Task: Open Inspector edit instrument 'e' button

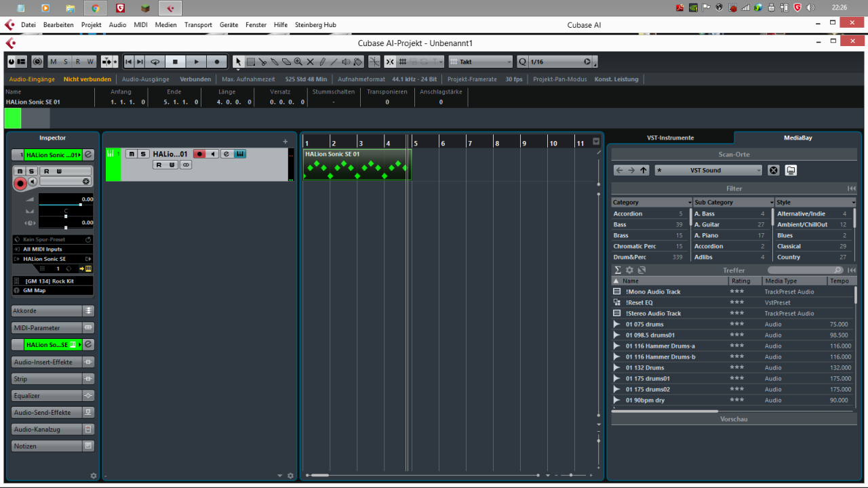Action: pos(88,155)
